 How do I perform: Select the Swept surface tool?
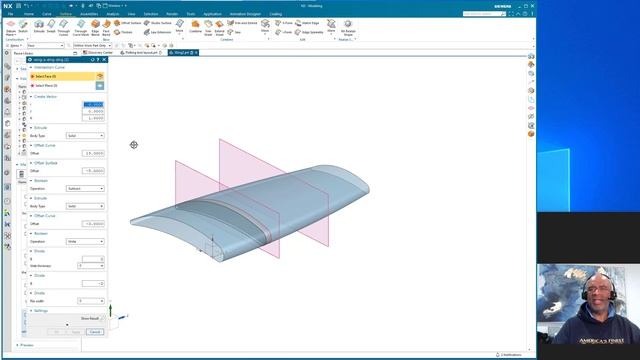51,27
